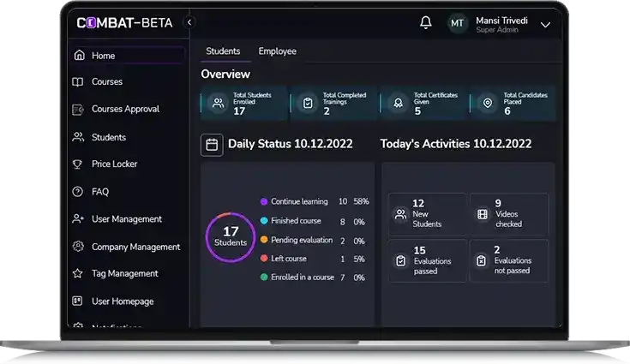Click the Left course 5% value
This screenshot has height=364, width=630.
(x=359, y=259)
